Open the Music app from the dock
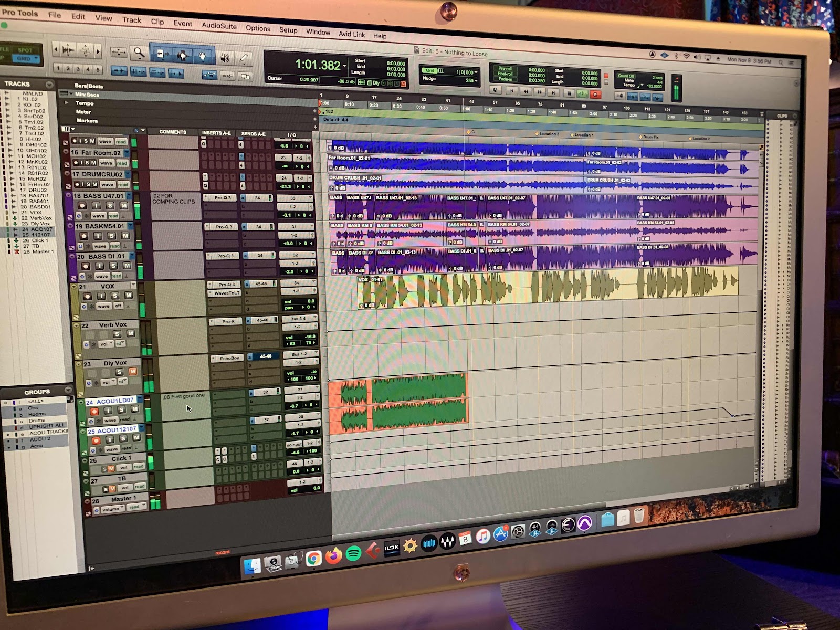Viewport: 840px width, 630px height. (x=483, y=536)
